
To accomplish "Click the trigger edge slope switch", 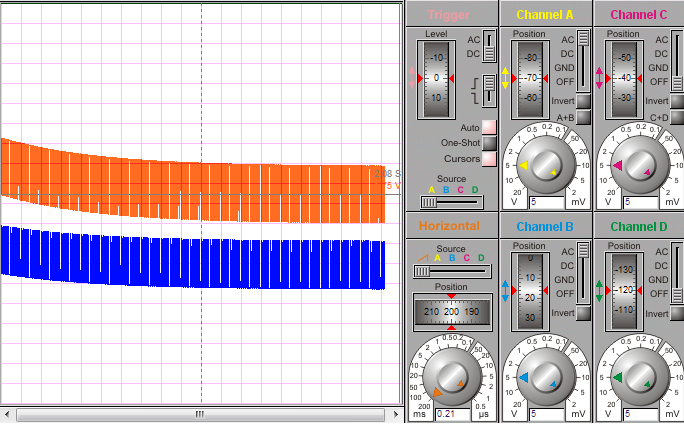I will [488, 90].
